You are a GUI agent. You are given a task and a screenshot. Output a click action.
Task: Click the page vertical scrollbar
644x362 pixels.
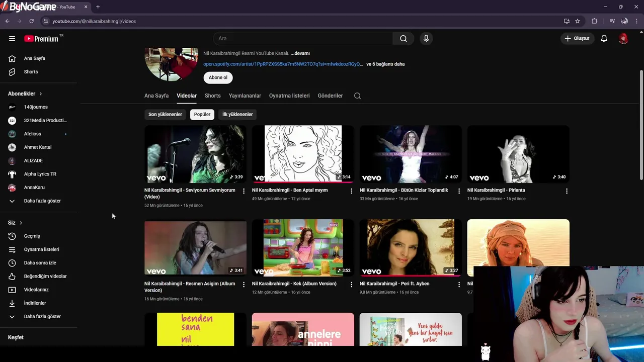[641, 125]
